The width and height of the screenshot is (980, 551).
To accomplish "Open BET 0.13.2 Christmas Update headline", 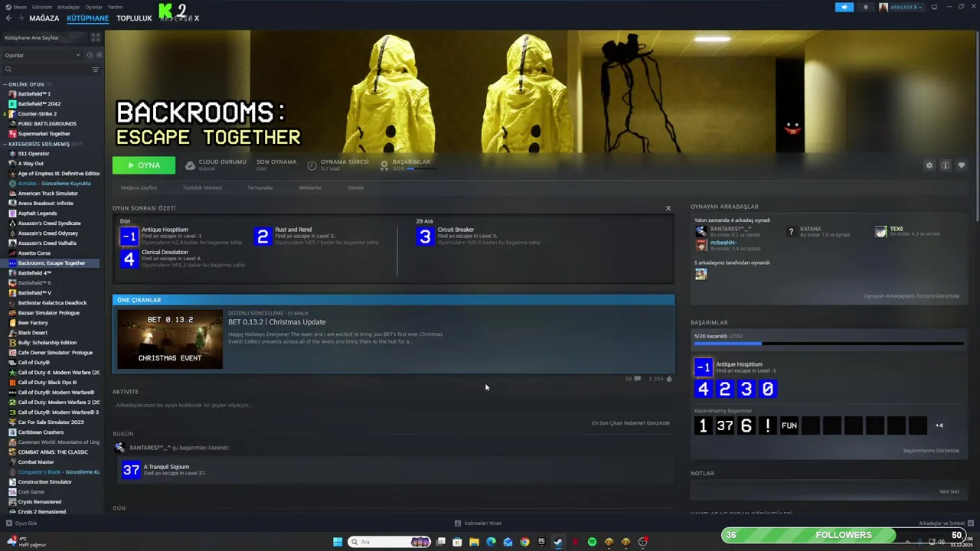I will pyautogui.click(x=276, y=322).
